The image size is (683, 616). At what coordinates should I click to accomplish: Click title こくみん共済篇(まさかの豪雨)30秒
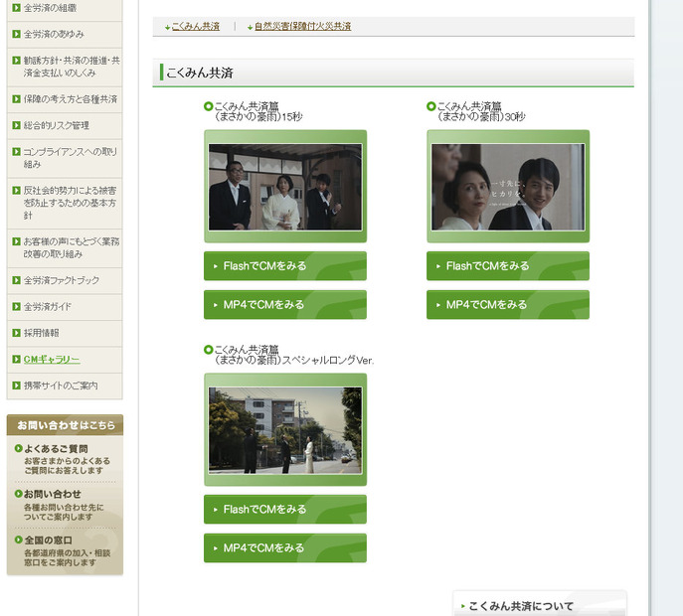pyautogui.click(x=481, y=112)
